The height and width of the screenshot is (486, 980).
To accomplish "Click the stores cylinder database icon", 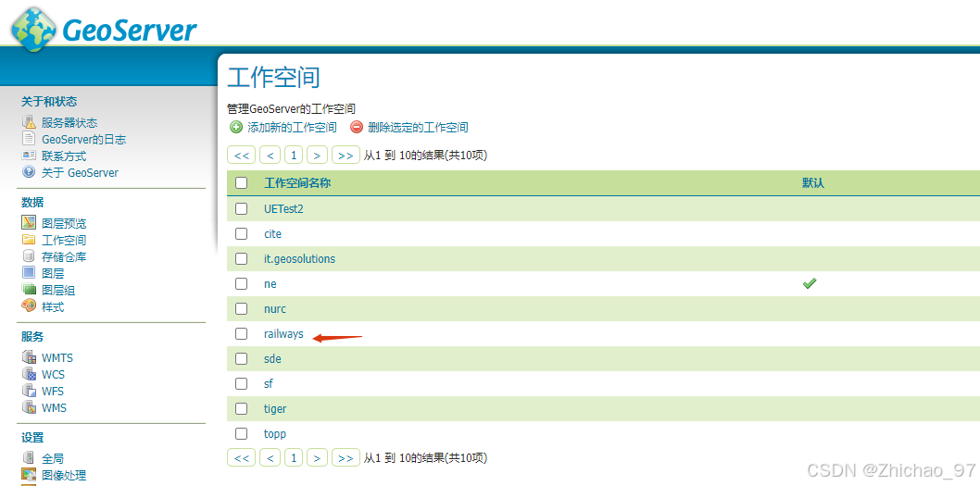I will [29, 256].
